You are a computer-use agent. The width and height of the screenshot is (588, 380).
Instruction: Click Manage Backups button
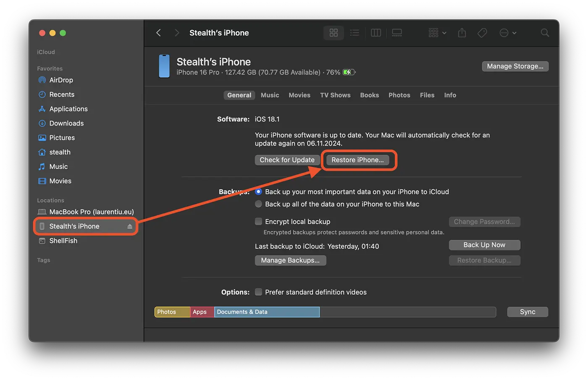coord(291,260)
